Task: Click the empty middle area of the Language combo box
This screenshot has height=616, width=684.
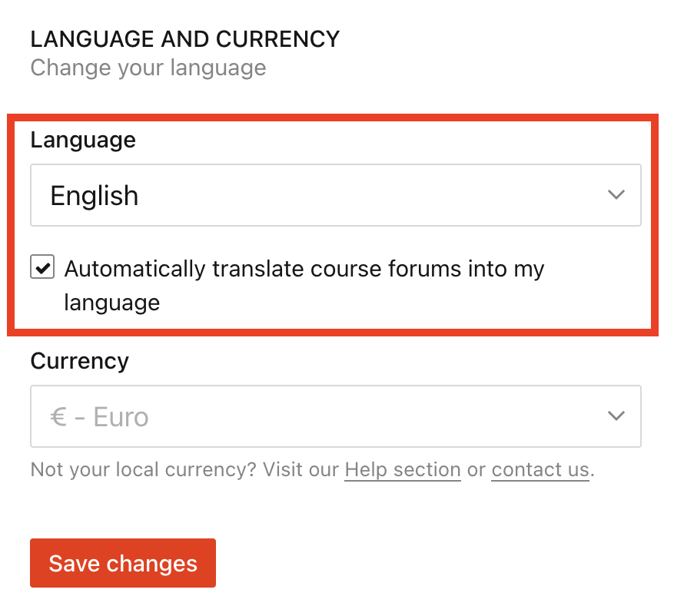Action: click(x=370, y=195)
